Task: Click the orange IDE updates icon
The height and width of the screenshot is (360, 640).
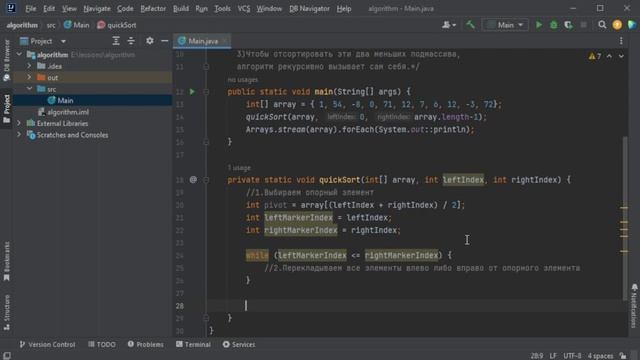Action: 617,25
